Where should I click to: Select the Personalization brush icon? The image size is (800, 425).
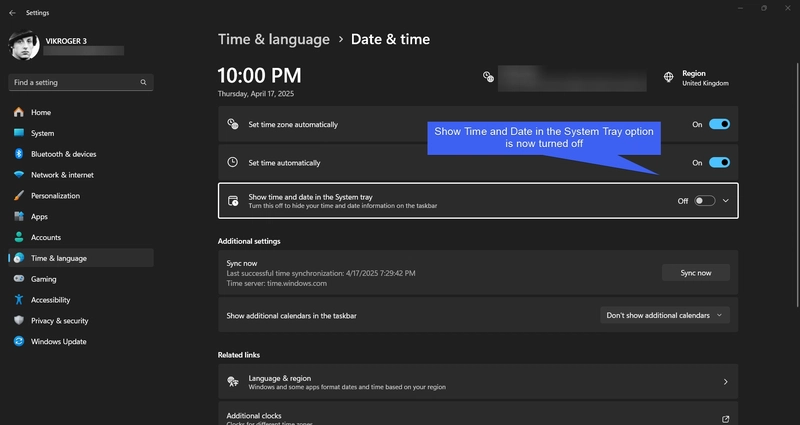[x=19, y=196]
